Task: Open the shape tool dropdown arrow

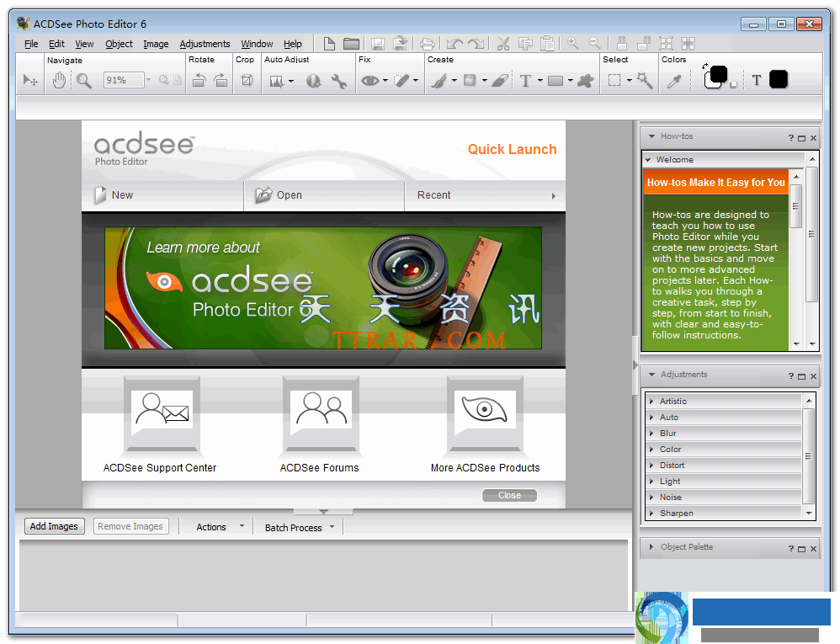Action: pos(571,80)
